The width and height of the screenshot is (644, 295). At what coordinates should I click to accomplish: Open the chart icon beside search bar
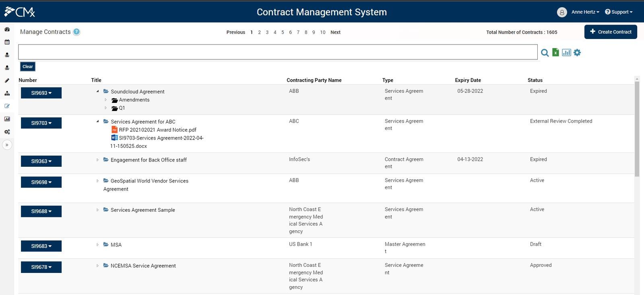(x=566, y=52)
